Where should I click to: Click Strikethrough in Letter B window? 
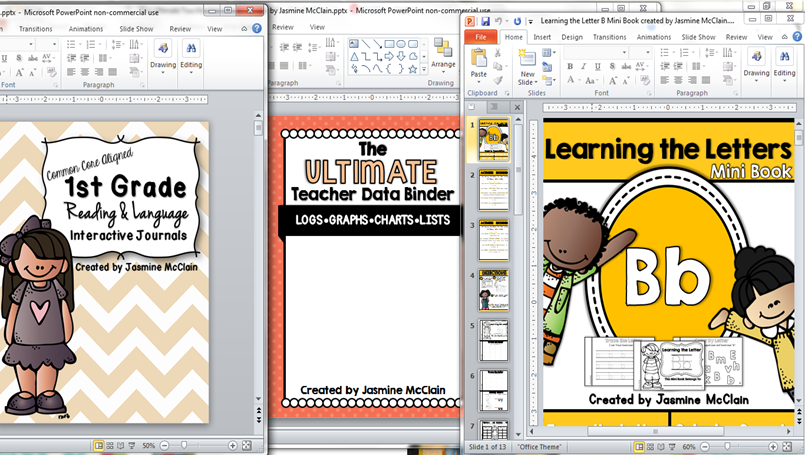[x=626, y=66]
